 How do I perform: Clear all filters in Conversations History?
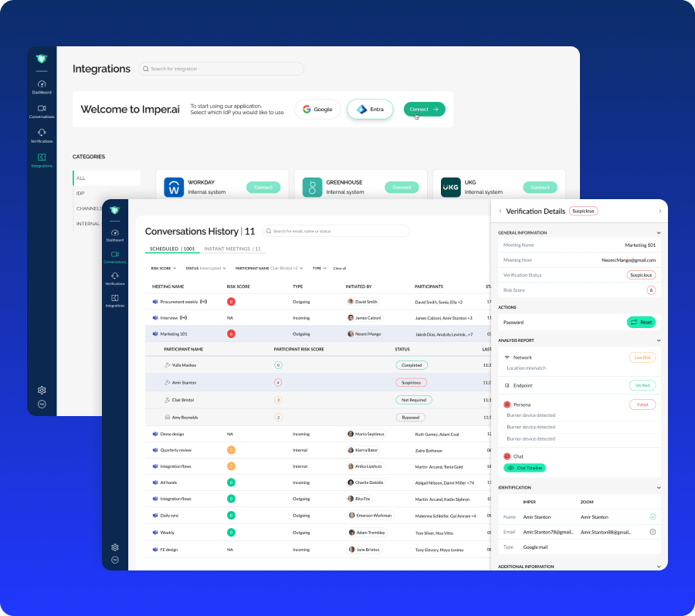pos(340,268)
